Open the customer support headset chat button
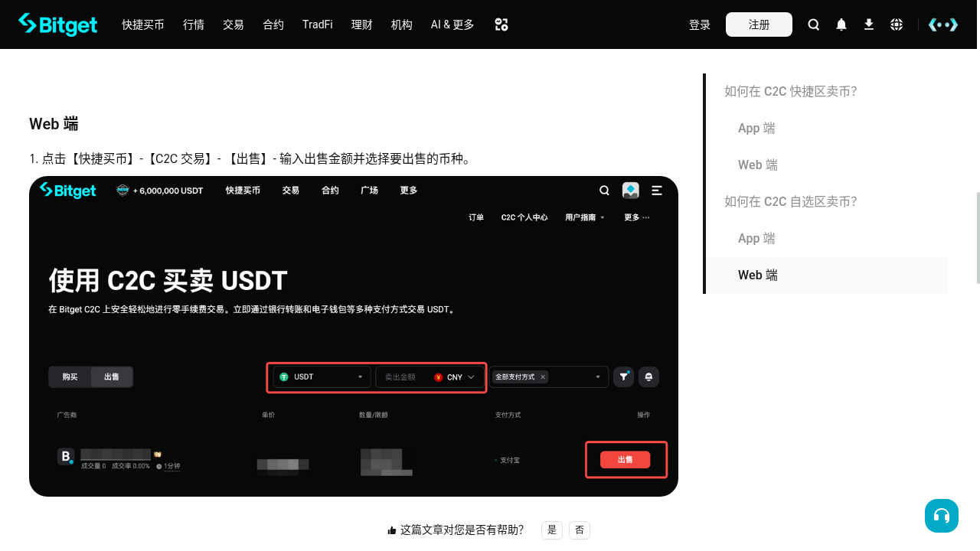 (x=942, y=516)
